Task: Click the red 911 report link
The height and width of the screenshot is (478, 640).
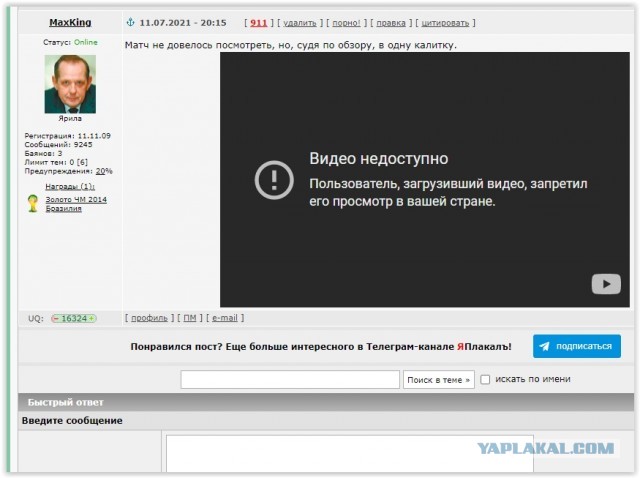Action: coord(258,23)
